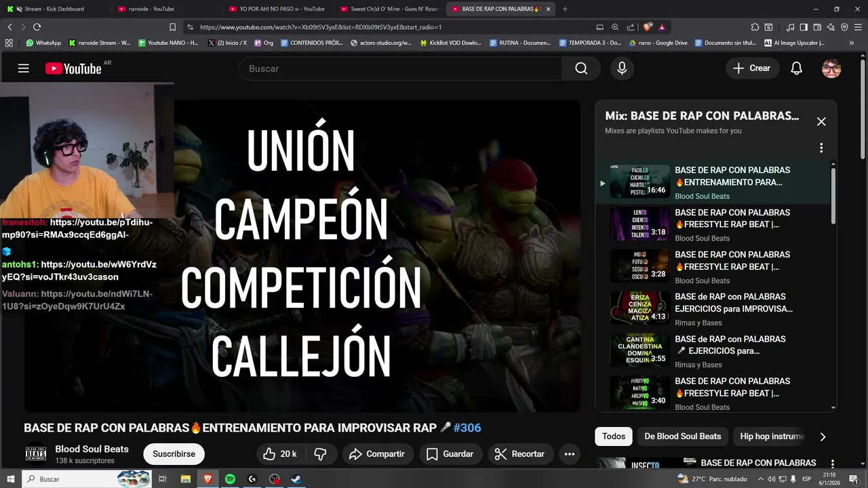
Task: Open Windows Start menu
Action: click(x=10, y=479)
